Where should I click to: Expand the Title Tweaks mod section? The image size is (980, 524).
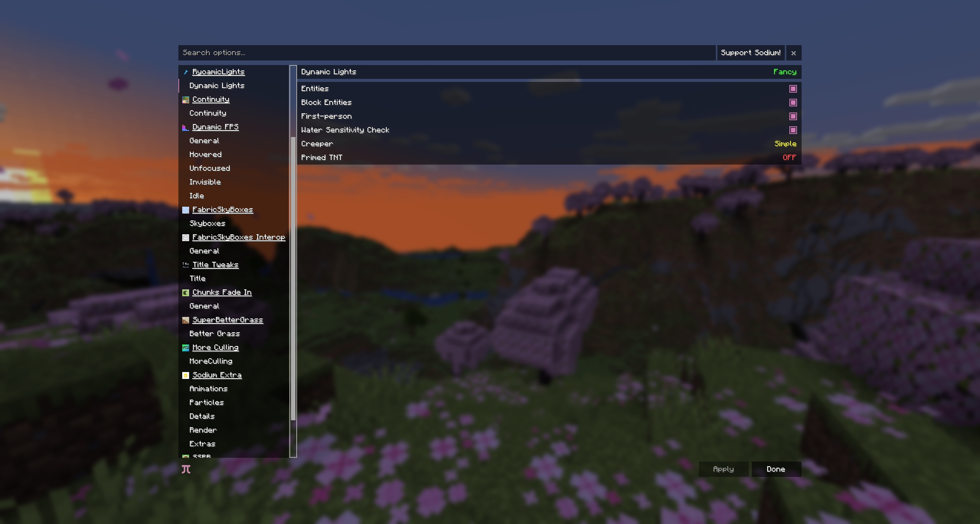pos(215,264)
